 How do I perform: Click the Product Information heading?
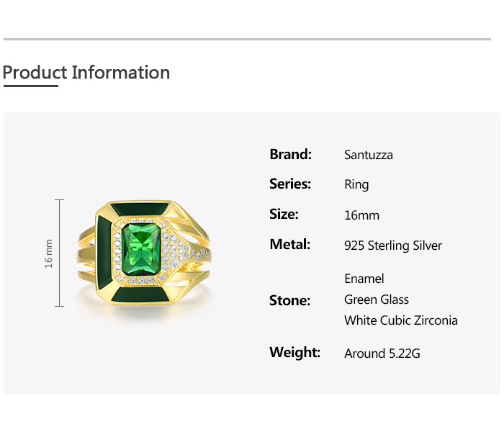pyautogui.click(x=86, y=73)
